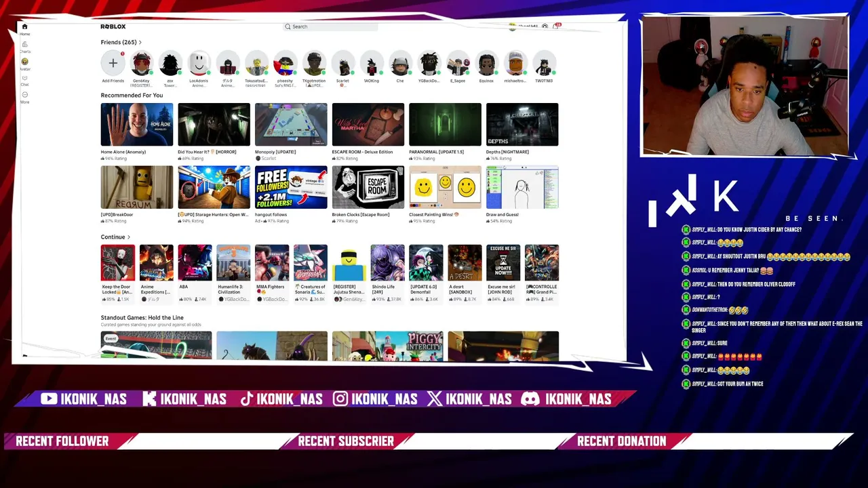868x488 pixels.
Task: Open friend avatar above Gen6Key name
Action: [x=141, y=63]
